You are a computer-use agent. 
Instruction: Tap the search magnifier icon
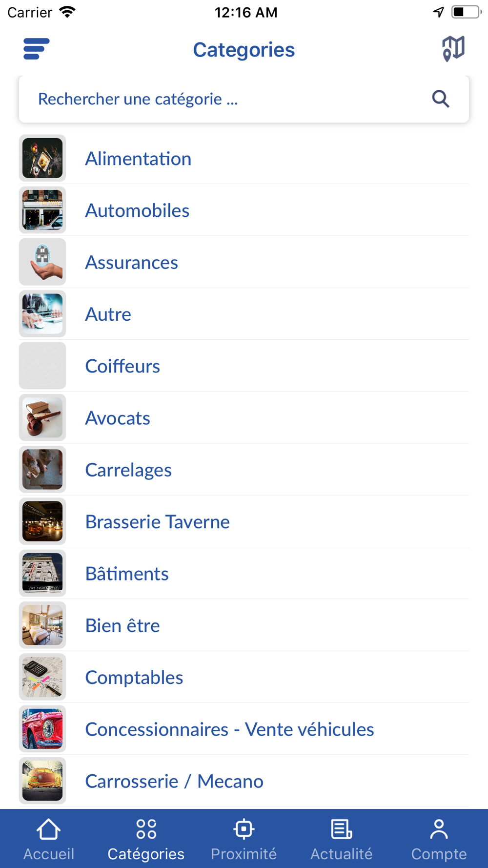pos(440,99)
